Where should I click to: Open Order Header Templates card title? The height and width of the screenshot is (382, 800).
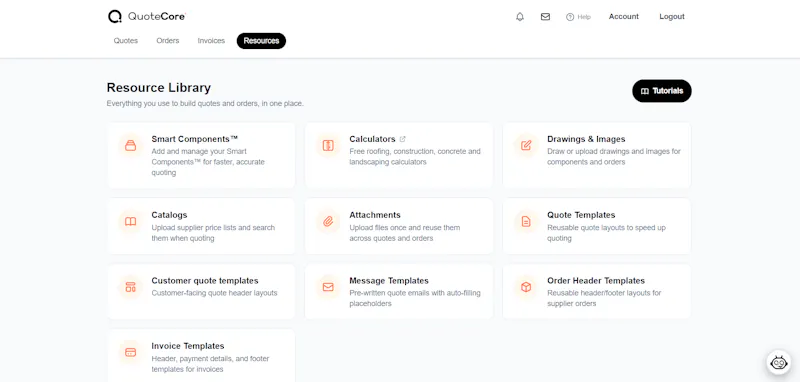596,281
